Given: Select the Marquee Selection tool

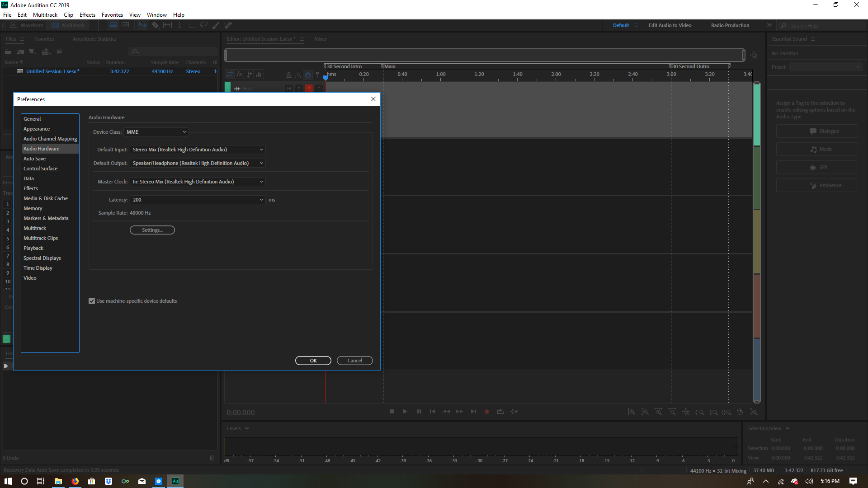Looking at the screenshot, I should pos(192,25).
